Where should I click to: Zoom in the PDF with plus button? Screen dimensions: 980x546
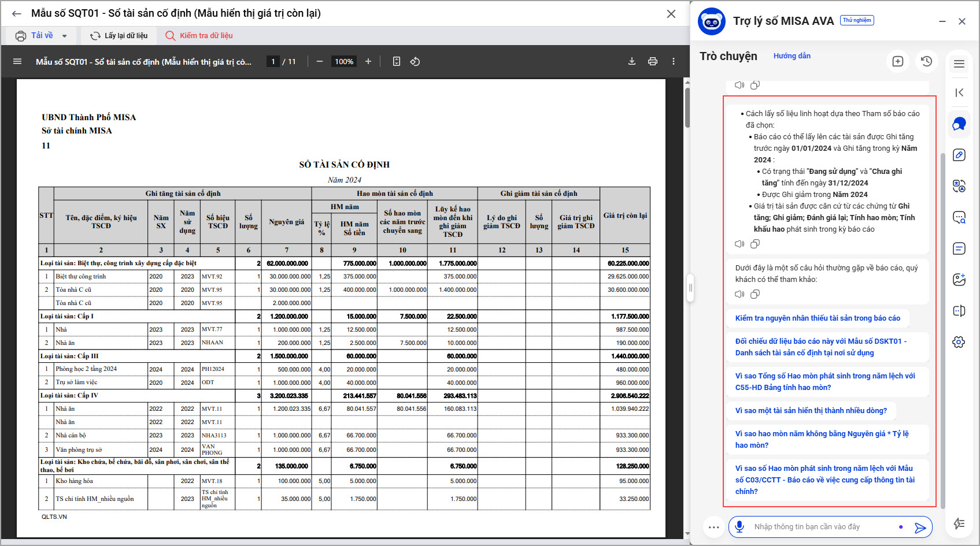(x=368, y=61)
